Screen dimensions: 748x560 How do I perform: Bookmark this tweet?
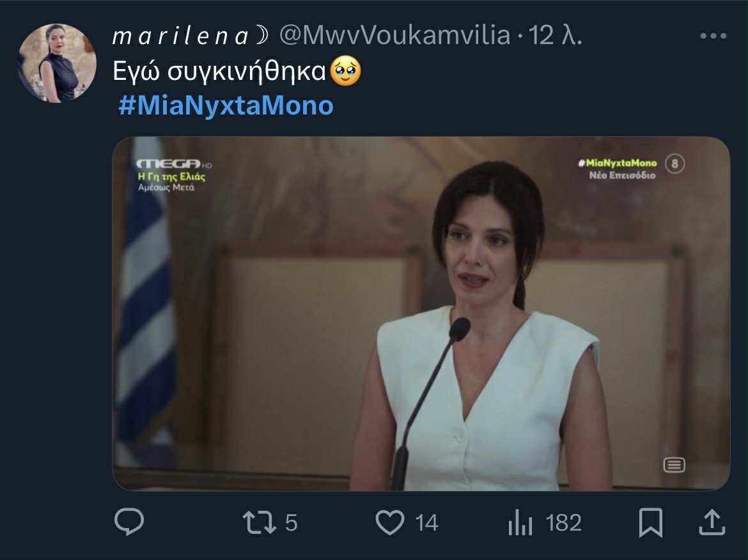[650, 524]
